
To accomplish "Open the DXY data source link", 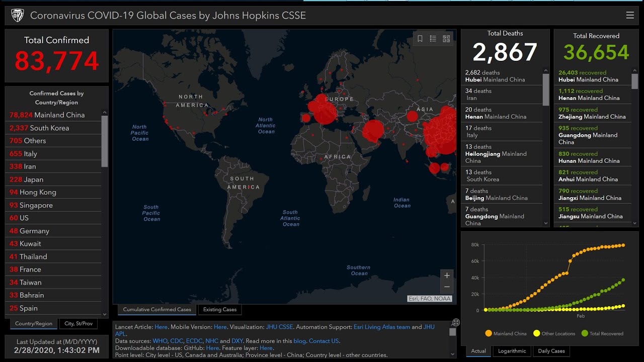I will click(237, 341).
